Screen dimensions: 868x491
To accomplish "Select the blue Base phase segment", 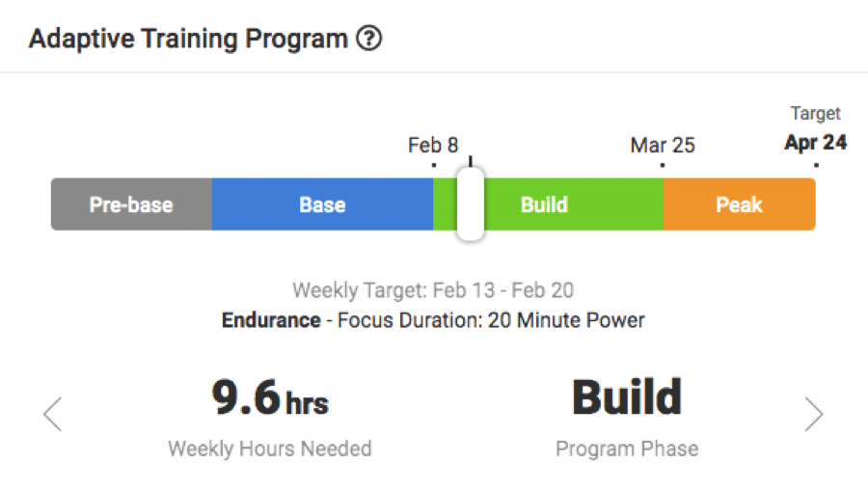I will [x=323, y=205].
